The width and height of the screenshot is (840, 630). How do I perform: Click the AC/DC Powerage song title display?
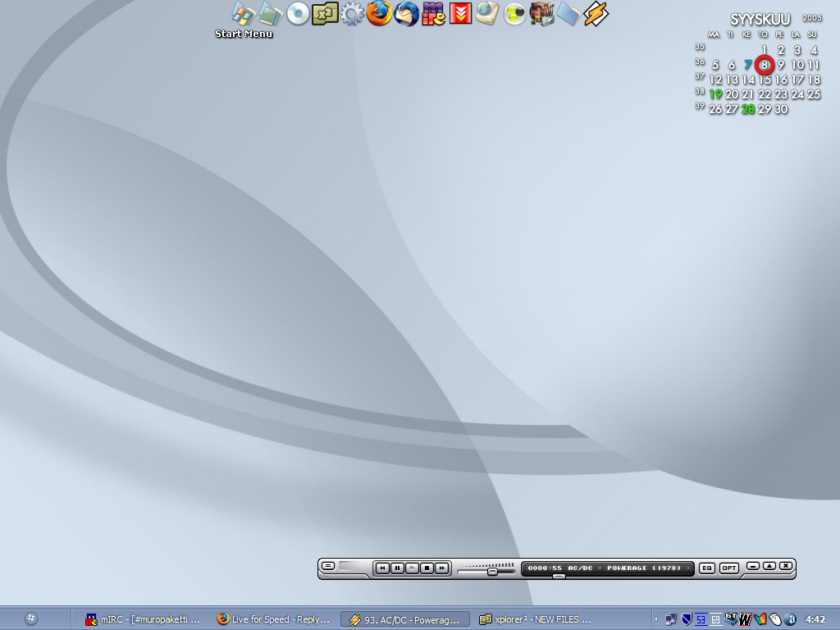[x=608, y=568]
